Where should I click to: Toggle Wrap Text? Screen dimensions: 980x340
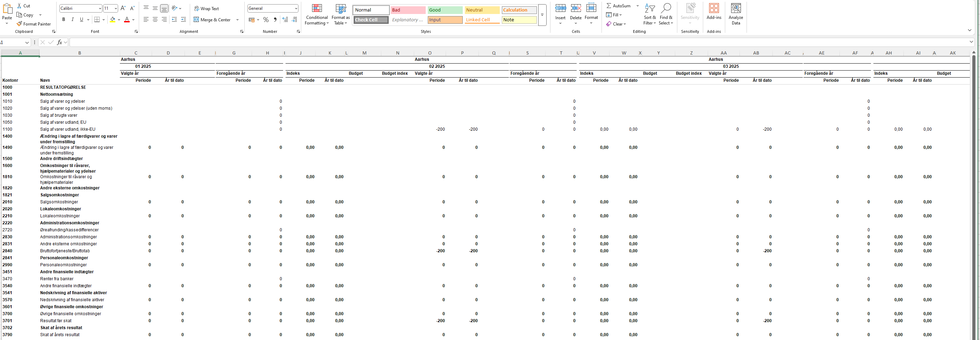pos(207,8)
